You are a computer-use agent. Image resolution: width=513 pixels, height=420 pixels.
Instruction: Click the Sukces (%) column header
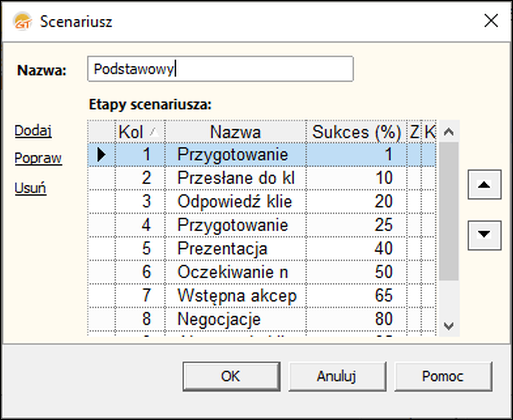click(x=356, y=132)
